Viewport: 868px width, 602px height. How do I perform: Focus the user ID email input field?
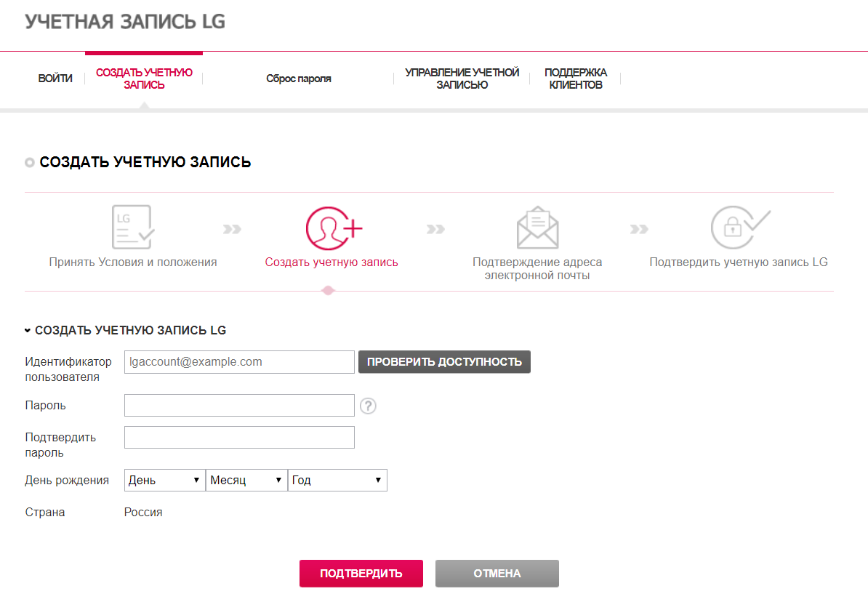239,362
